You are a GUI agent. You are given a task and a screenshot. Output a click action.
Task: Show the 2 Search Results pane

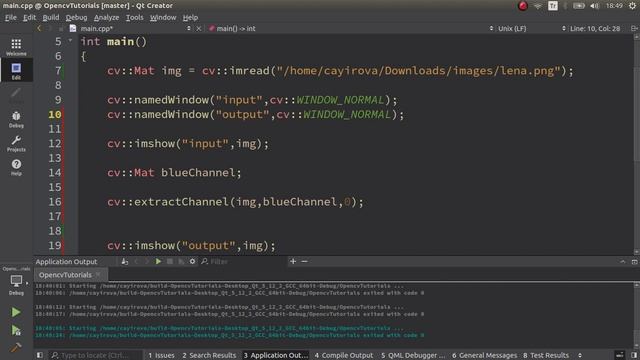[209, 355]
